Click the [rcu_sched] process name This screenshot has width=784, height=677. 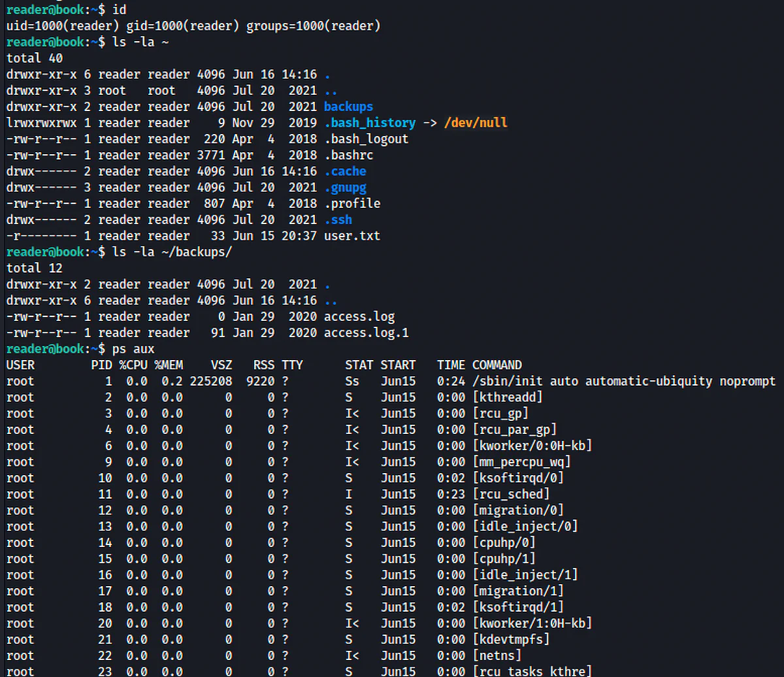[x=511, y=494]
